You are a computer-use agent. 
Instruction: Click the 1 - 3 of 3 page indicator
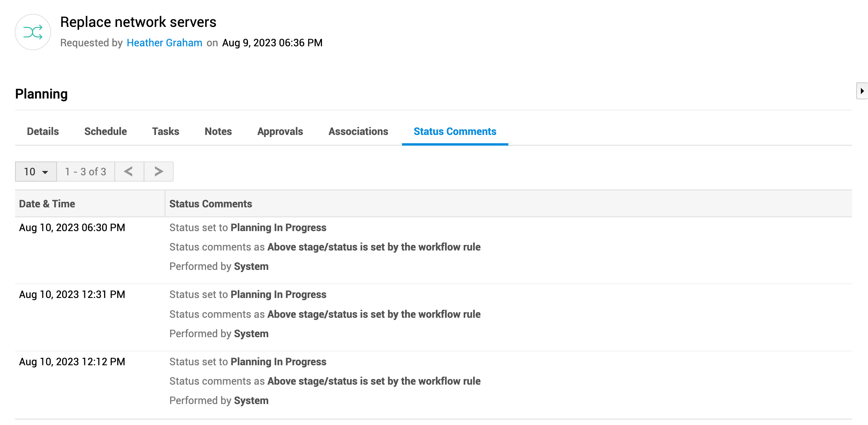(x=85, y=171)
